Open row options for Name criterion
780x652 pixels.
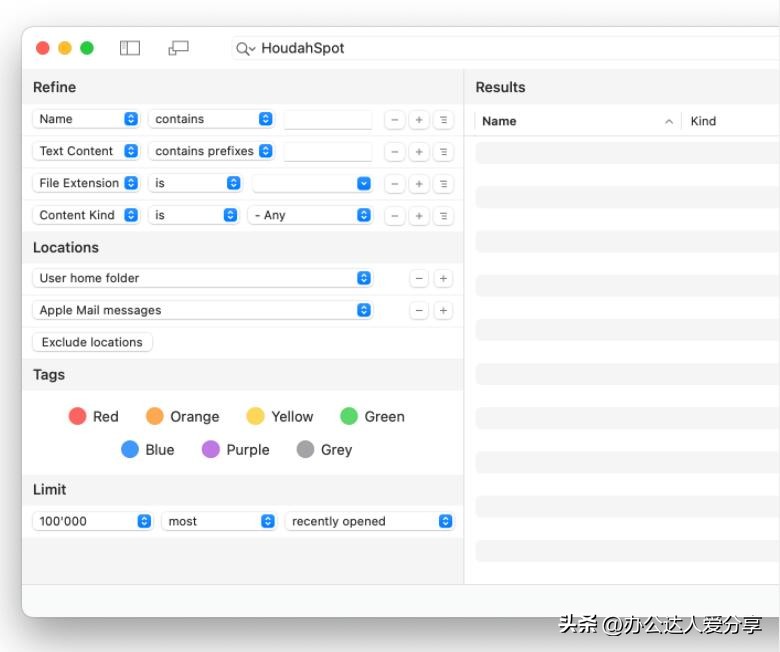pyautogui.click(x=443, y=120)
